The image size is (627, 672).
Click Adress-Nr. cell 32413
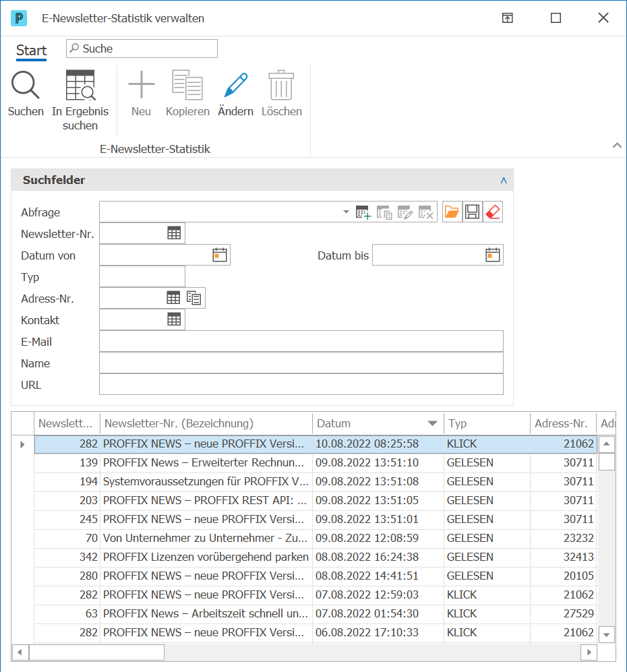[563, 557]
